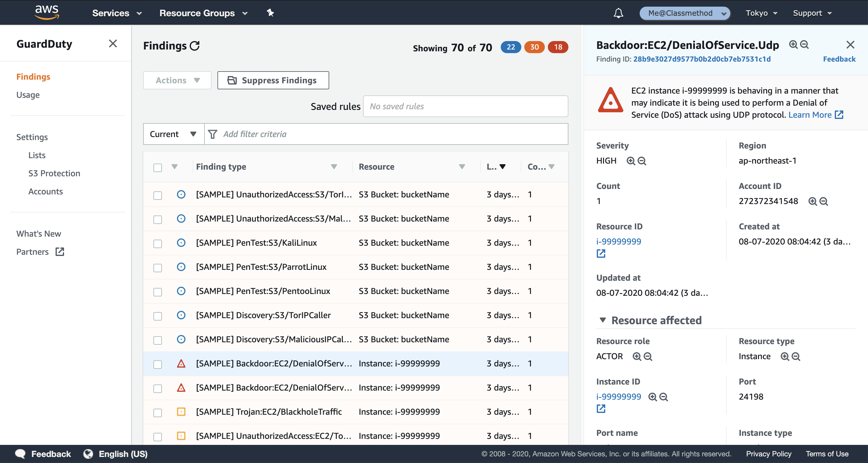The height and width of the screenshot is (463, 868).
Task: Check the Trojan:EC2/BlackholeTraffic row checkbox
Action: tap(158, 413)
